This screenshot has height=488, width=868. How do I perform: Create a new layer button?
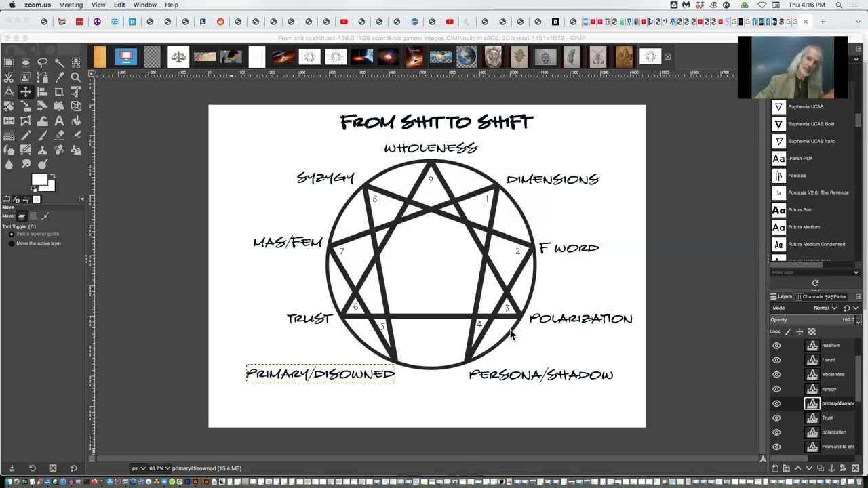point(775,468)
